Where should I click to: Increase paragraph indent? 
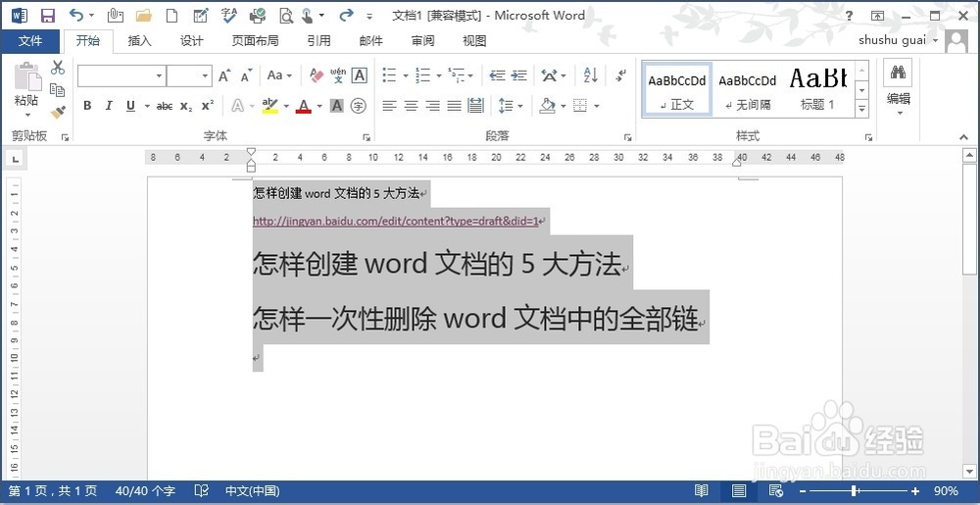coord(518,76)
